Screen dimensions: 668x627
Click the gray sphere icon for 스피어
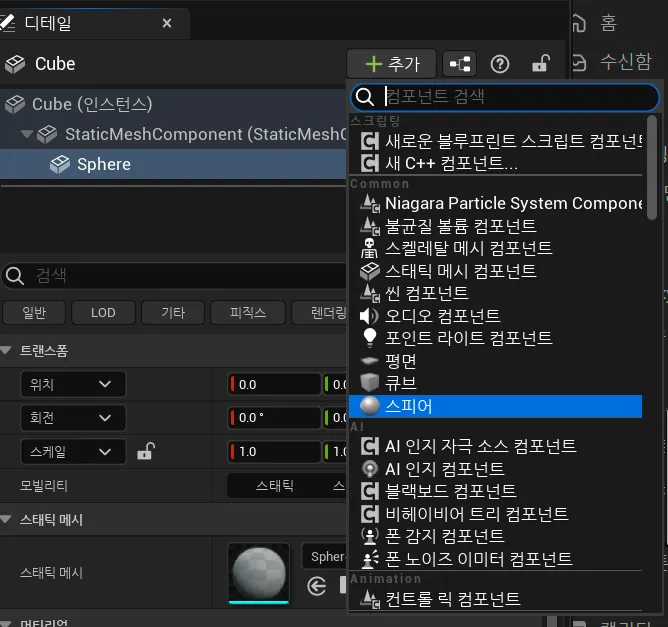(369, 406)
